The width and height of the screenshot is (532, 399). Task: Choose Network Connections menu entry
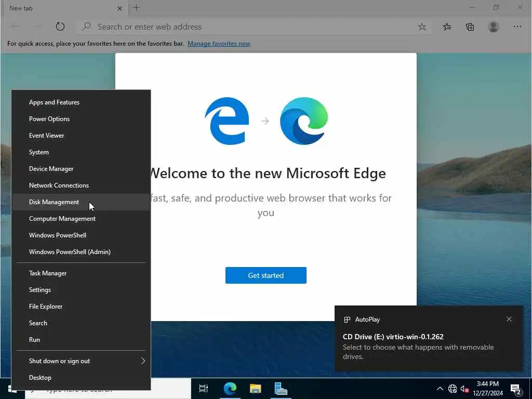[82, 185]
